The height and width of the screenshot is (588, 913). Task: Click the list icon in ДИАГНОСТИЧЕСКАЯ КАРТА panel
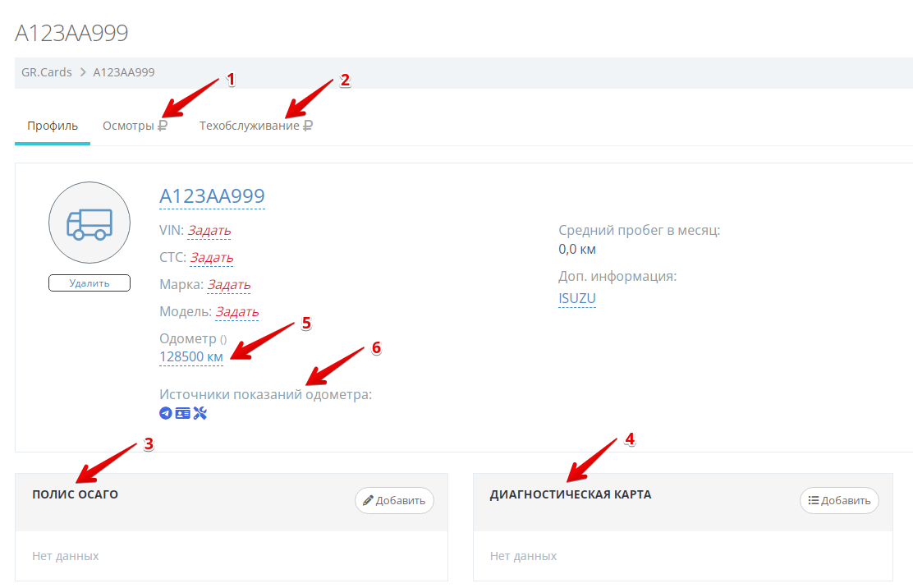(813, 500)
